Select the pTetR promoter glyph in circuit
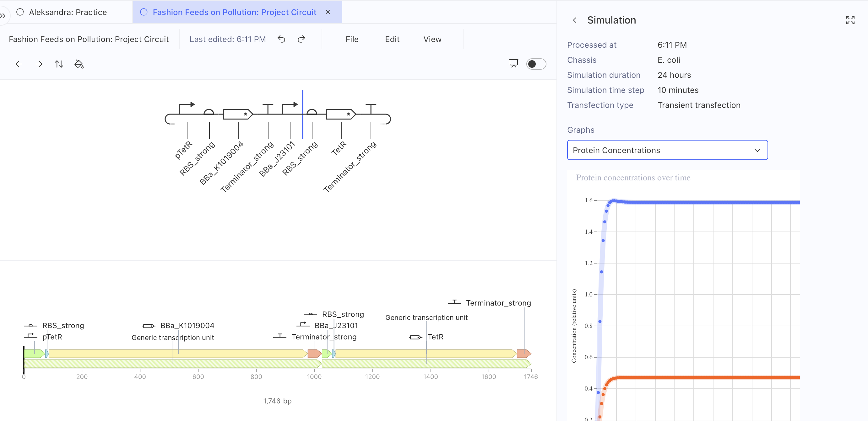Image resolution: width=868 pixels, height=421 pixels. point(187,109)
